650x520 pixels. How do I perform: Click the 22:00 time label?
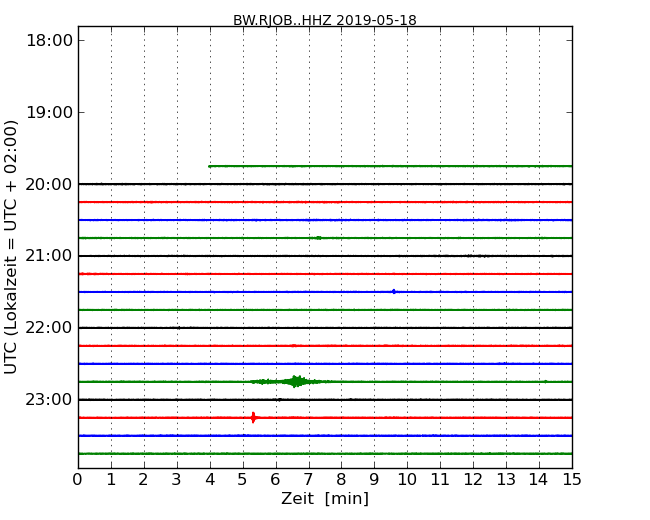[x=49, y=328]
